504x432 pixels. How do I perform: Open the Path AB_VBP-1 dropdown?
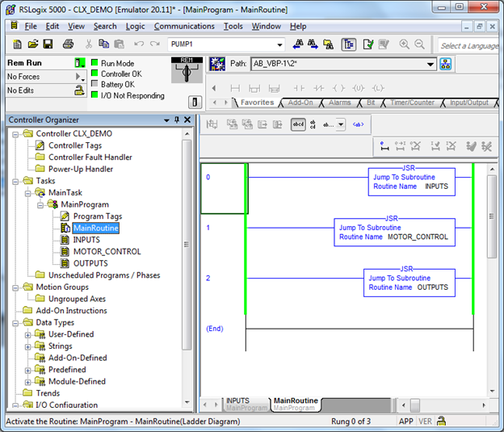pos(430,64)
